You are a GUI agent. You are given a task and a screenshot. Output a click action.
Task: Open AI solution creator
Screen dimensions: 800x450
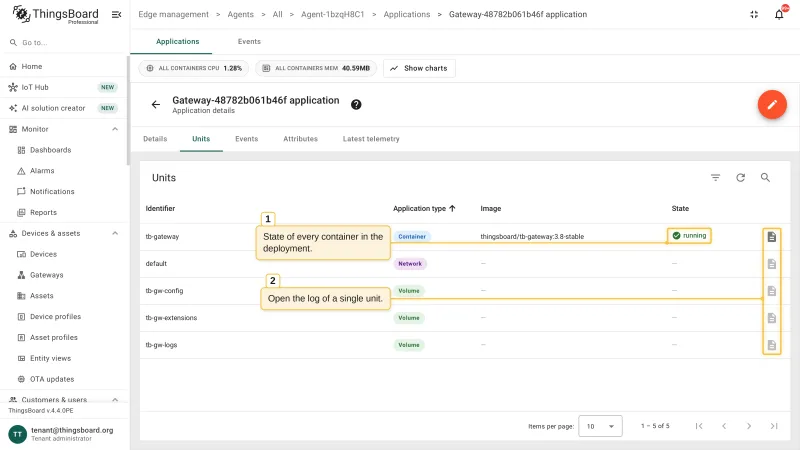(x=63, y=108)
